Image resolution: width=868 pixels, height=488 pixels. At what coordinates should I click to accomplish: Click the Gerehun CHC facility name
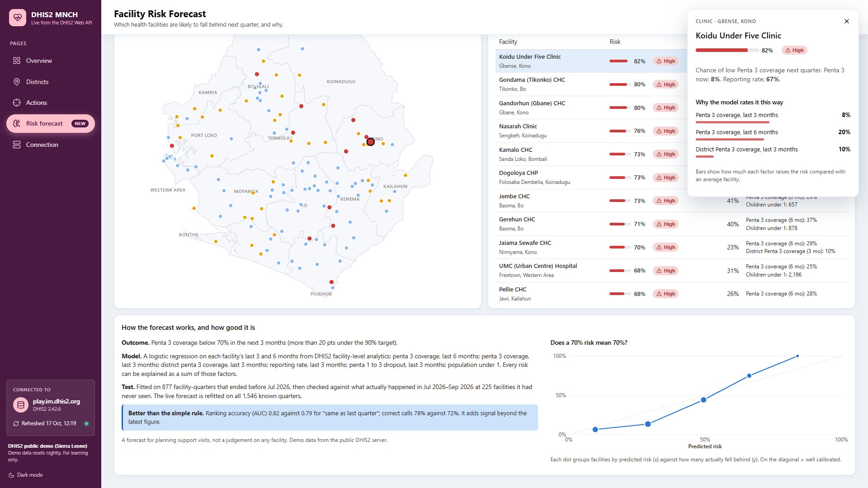pyautogui.click(x=517, y=220)
